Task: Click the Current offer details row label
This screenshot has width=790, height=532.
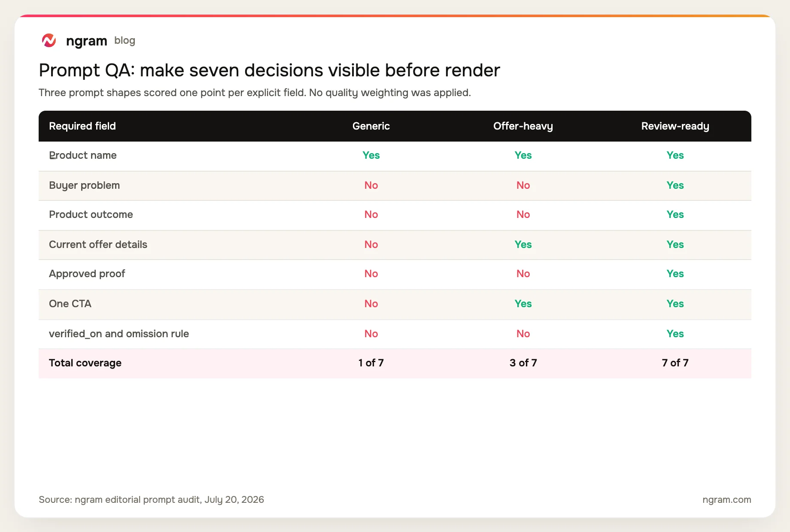Action: (x=98, y=245)
